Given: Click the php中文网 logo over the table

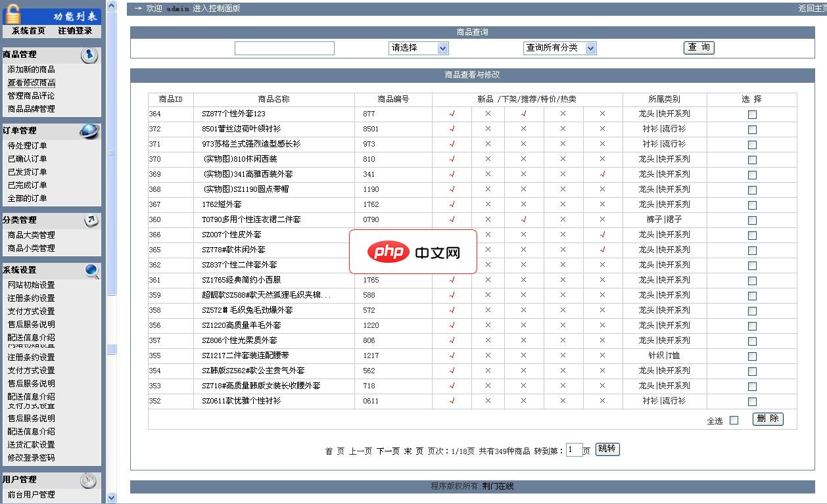Looking at the screenshot, I should pos(412,252).
